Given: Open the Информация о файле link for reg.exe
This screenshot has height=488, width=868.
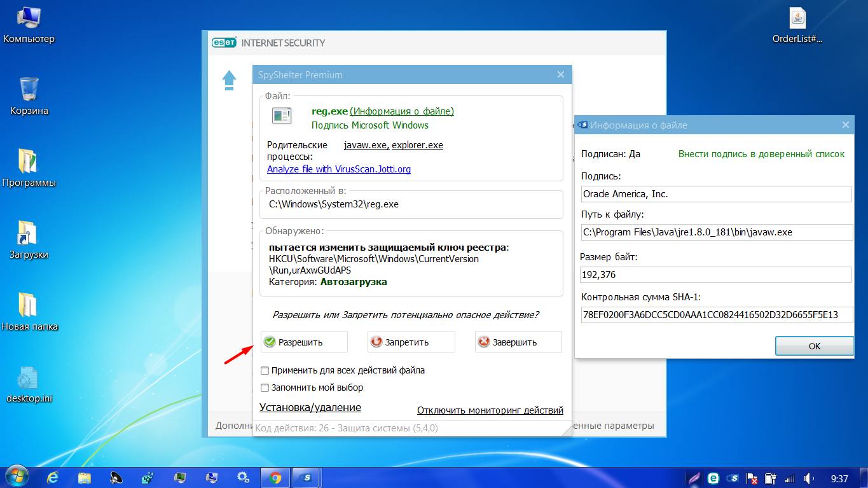Looking at the screenshot, I should [x=402, y=111].
